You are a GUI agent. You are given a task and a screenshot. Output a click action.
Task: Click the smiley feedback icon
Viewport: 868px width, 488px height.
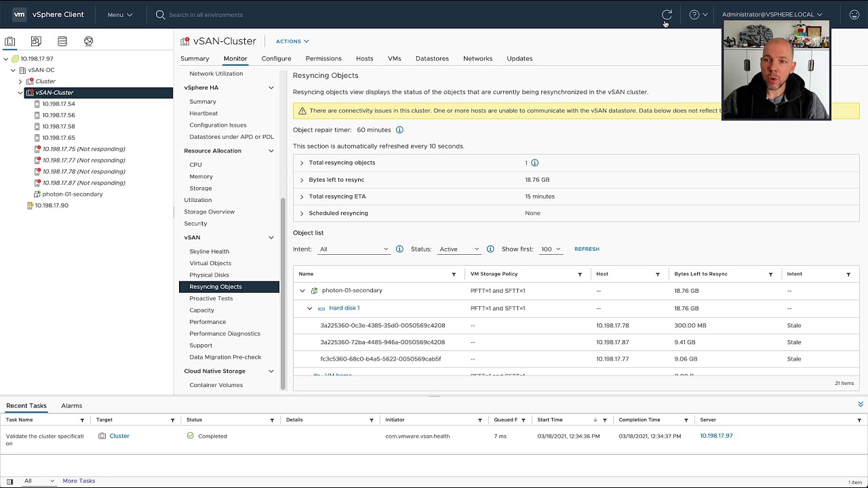854,14
